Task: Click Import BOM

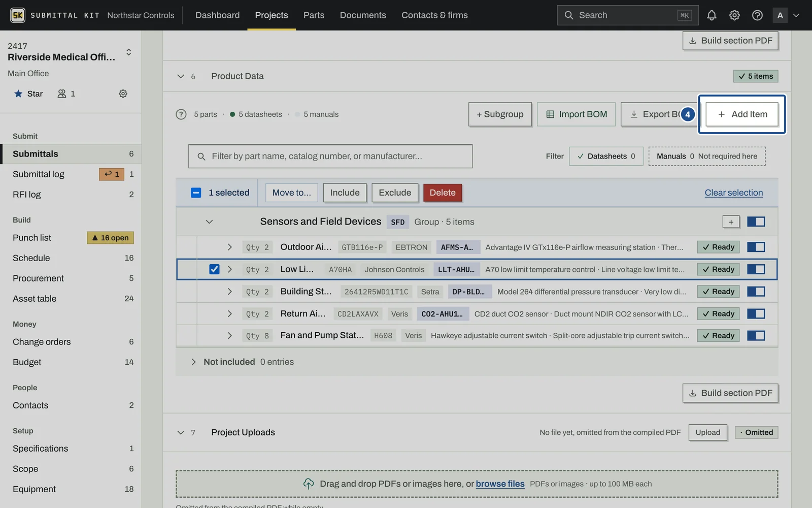Action: coord(577,114)
